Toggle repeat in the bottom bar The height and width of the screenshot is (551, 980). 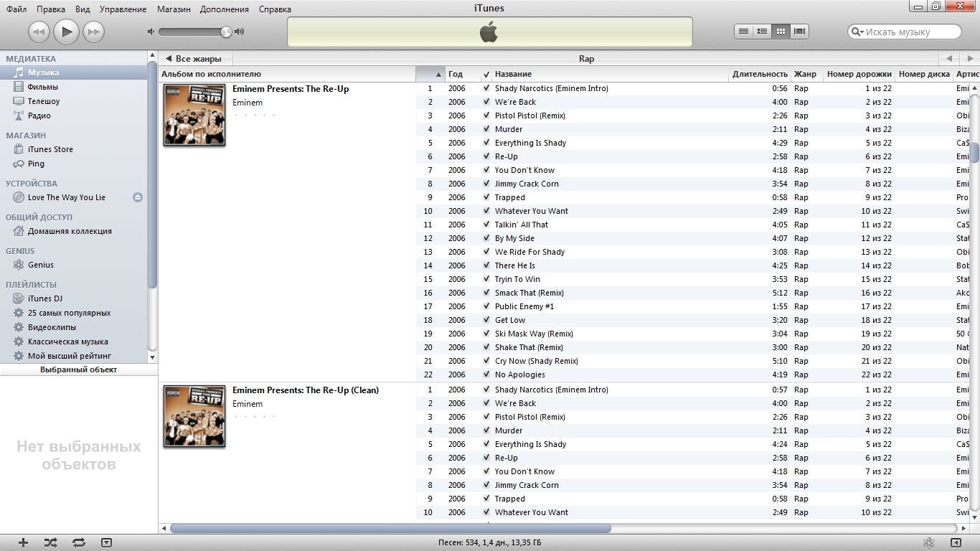(79, 543)
